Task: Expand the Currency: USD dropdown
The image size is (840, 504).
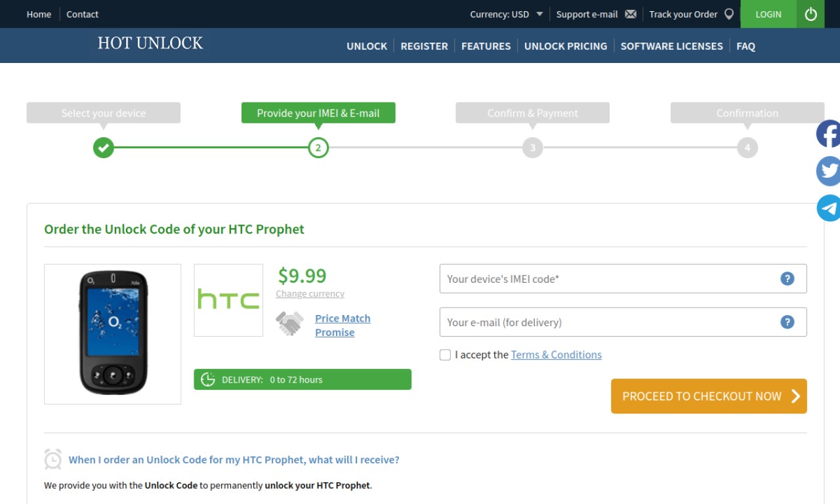Action: coord(507,14)
